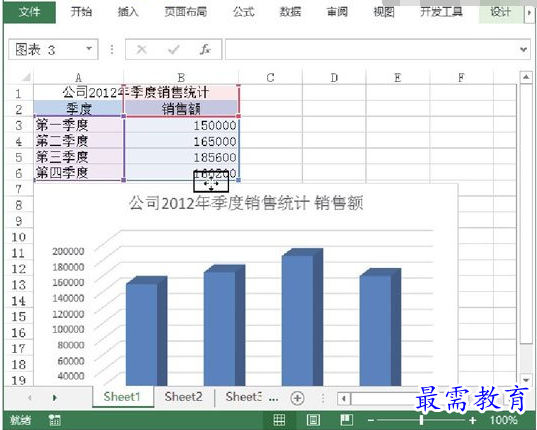Click the zoom in plus button
The height and width of the screenshot is (430, 537).
pos(473,420)
